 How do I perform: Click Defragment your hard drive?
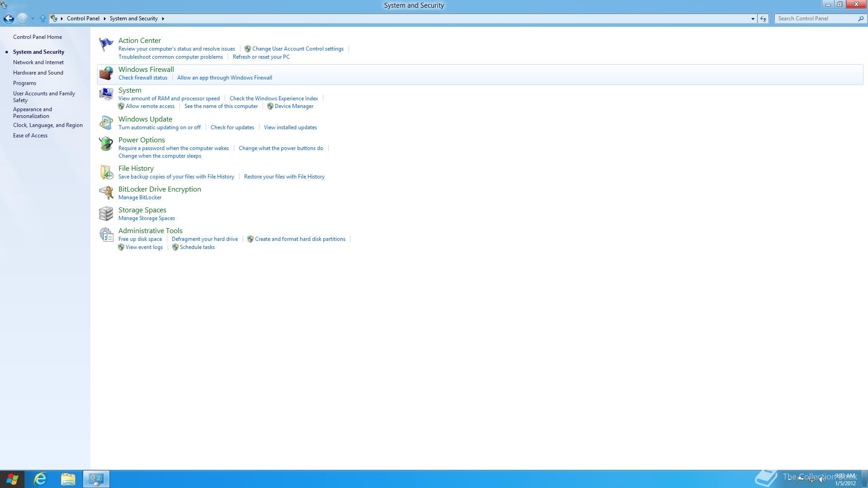click(x=205, y=239)
